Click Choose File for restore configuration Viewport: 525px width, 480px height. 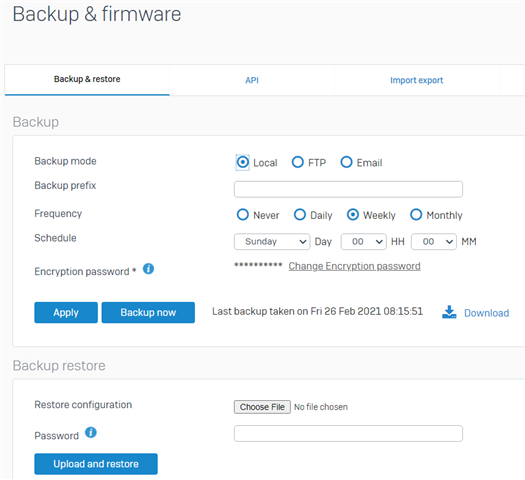coord(262,407)
